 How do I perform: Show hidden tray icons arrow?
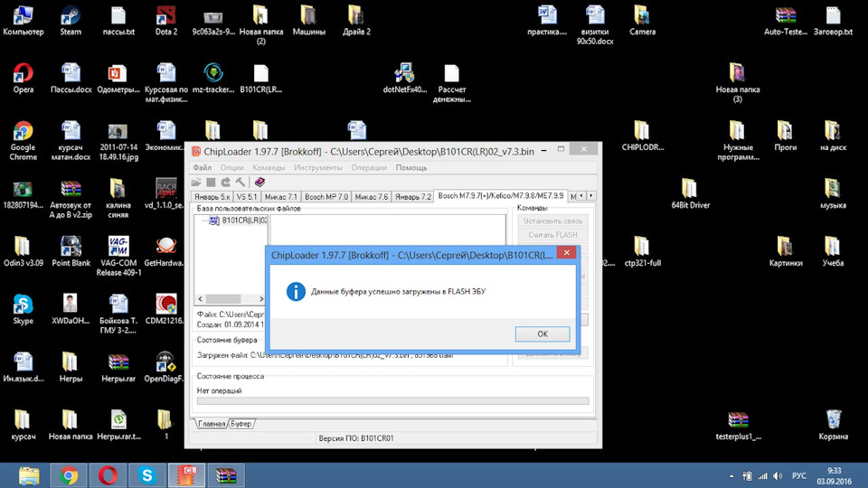731,476
